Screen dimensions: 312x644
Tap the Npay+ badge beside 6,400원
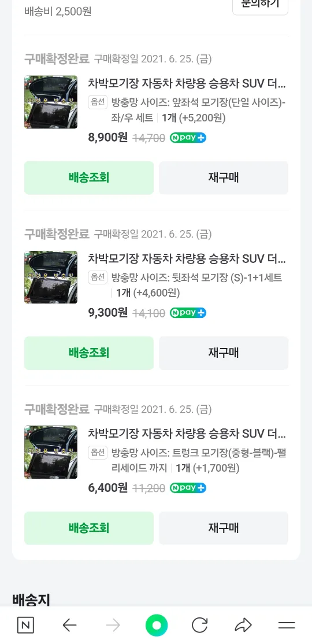click(188, 487)
